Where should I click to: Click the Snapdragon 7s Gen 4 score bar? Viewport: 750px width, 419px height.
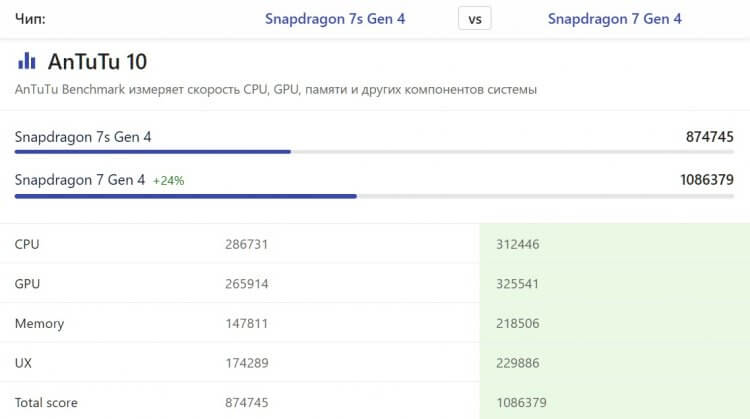tap(374, 152)
